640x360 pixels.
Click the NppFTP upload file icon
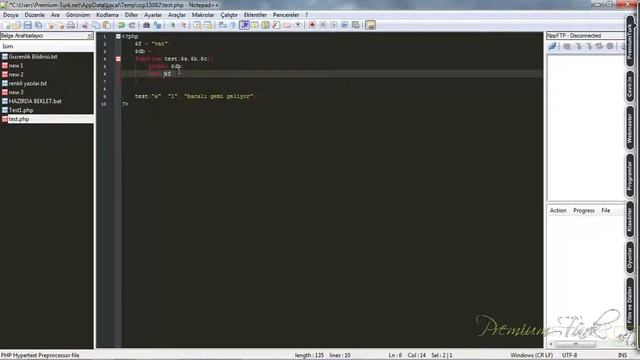pyautogui.click(x=589, y=46)
